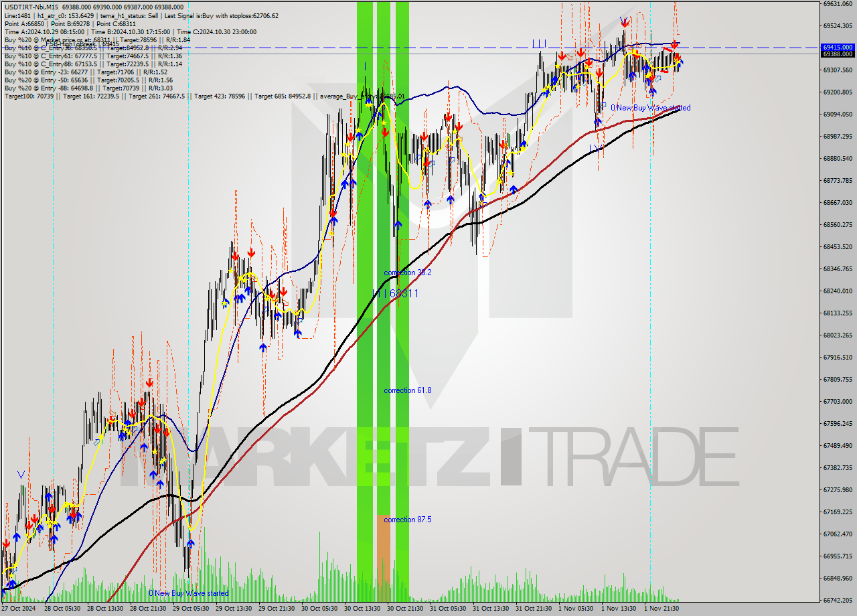Click the 68023.260 price axis label
Screen dimensions: 857x616
pyautogui.click(x=838, y=335)
